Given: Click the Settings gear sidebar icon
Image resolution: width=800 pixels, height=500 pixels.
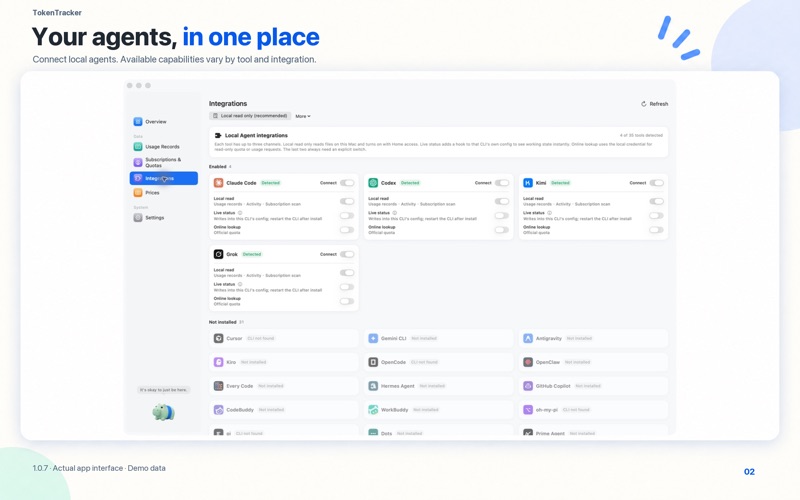Looking at the screenshot, I should coord(138,217).
